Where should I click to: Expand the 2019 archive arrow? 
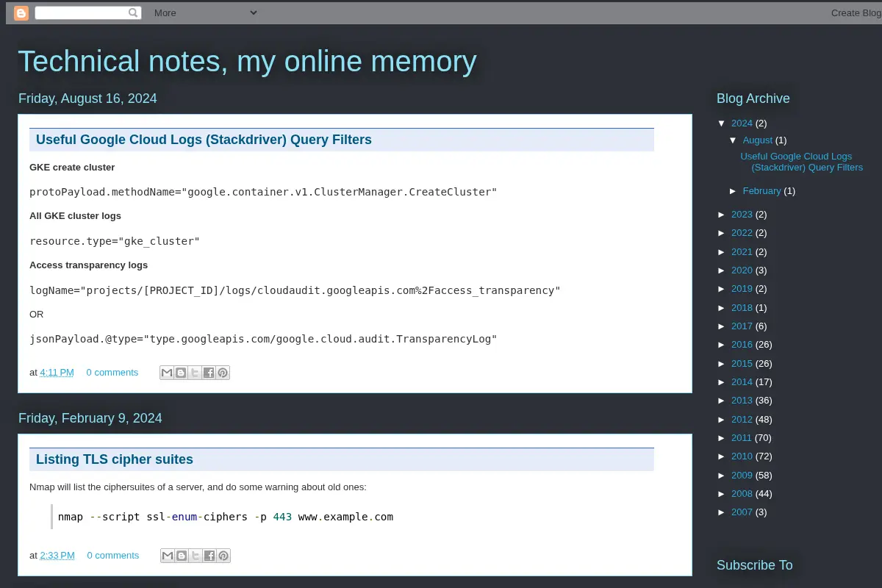pyautogui.click(x=722, y=289)
